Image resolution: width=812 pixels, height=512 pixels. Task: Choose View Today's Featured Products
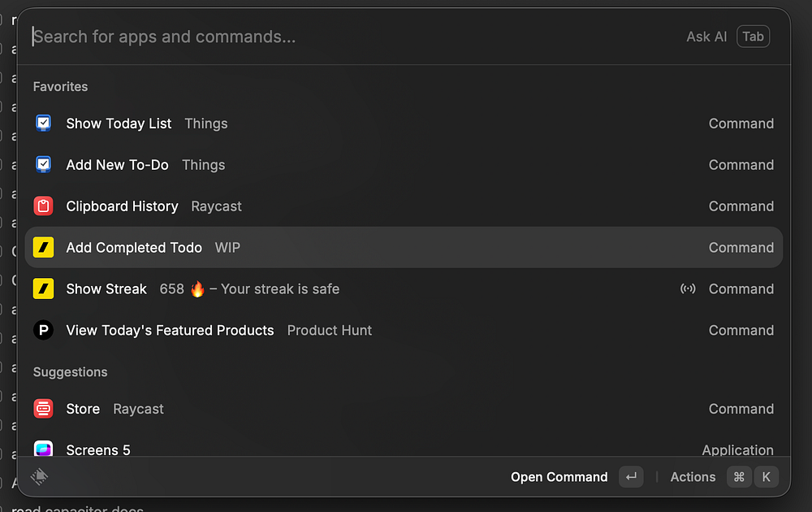click(x=170, y=331)
